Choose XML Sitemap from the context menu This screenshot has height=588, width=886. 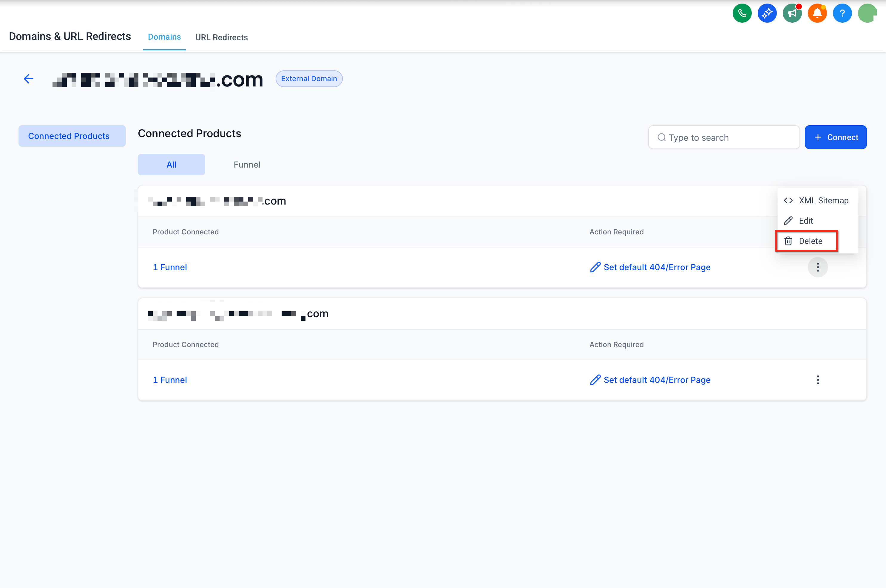coord(818,200)
